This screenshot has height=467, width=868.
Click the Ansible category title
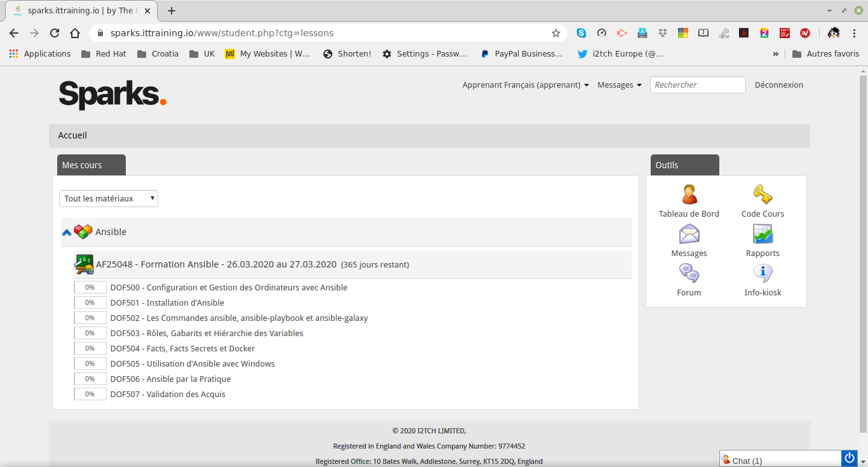[x=111, y=232]
